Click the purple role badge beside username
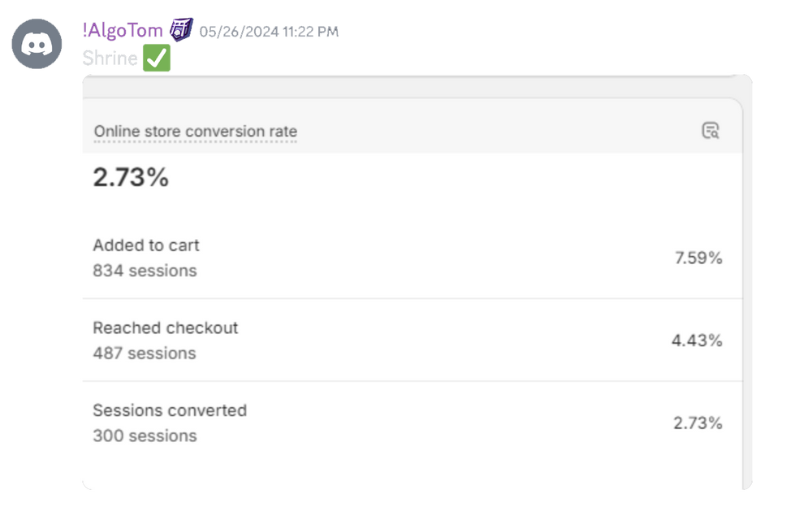Screen dimensions: 812x512 182,30
